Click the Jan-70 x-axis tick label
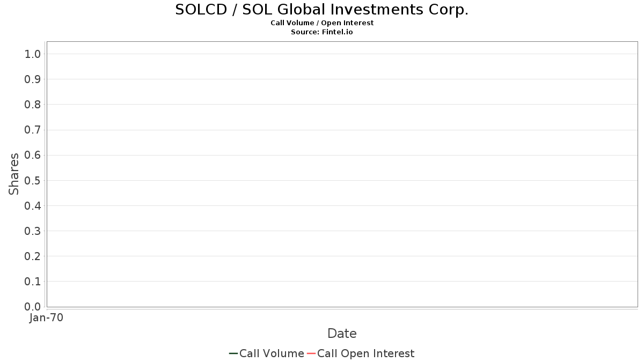644x362 pixels. coord(47,318)
